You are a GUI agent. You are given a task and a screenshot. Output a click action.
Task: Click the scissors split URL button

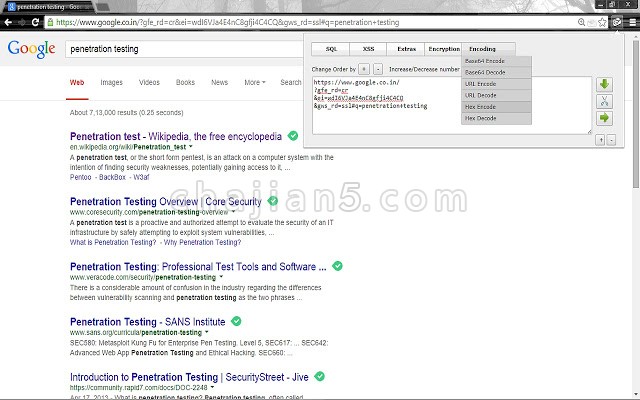[x=604, y=101]
